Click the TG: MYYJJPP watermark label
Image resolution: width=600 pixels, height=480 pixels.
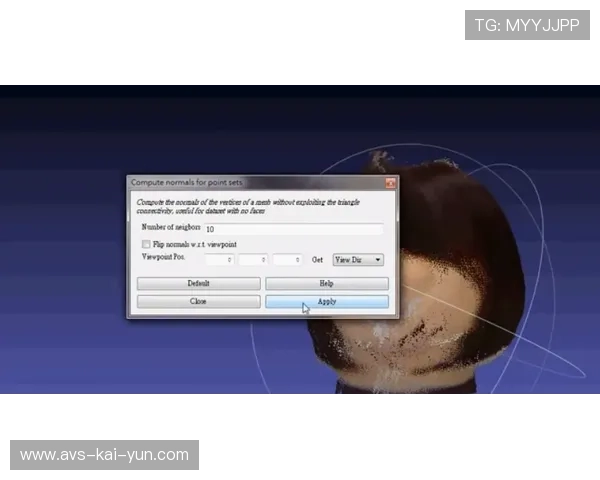[527, 25]
